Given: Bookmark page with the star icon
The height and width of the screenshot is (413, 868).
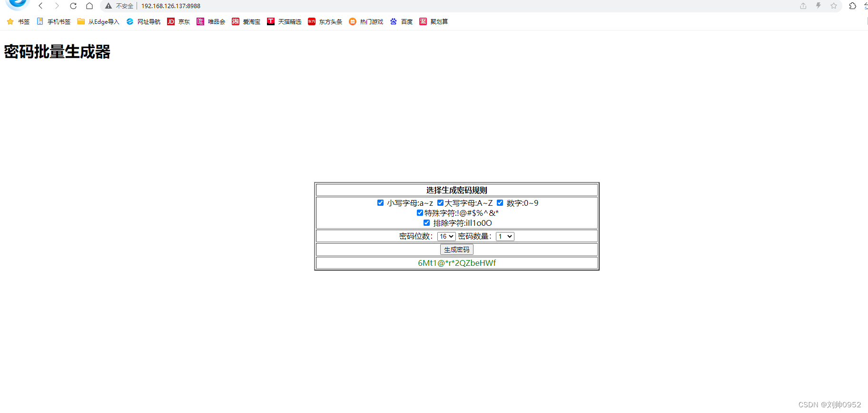Looking at the screenshot, I should point(834,6).
